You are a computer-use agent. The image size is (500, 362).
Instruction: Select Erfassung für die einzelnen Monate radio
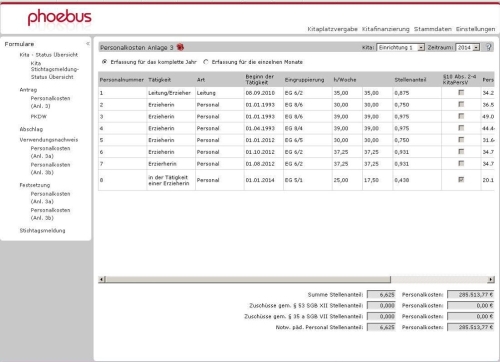click(x=206, y=62)
